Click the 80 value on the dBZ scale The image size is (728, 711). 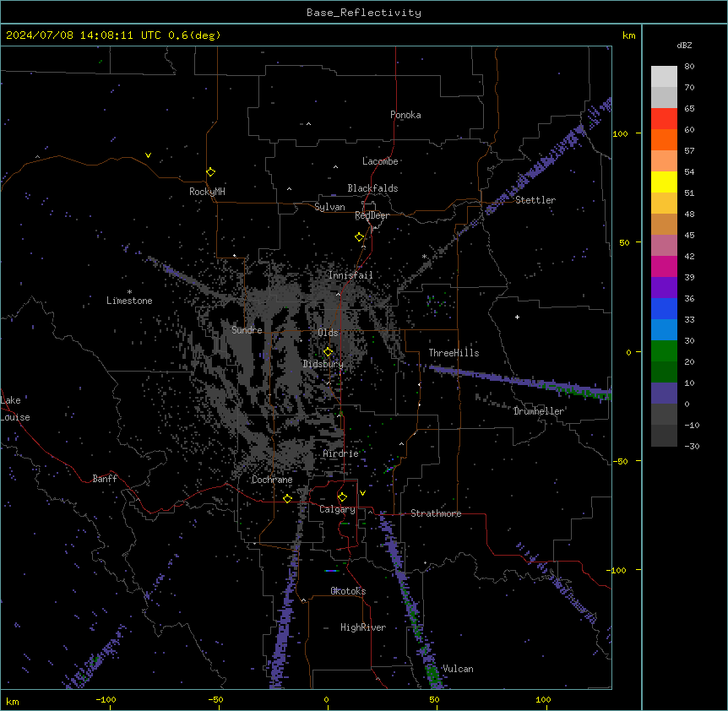tap(689, 67)
